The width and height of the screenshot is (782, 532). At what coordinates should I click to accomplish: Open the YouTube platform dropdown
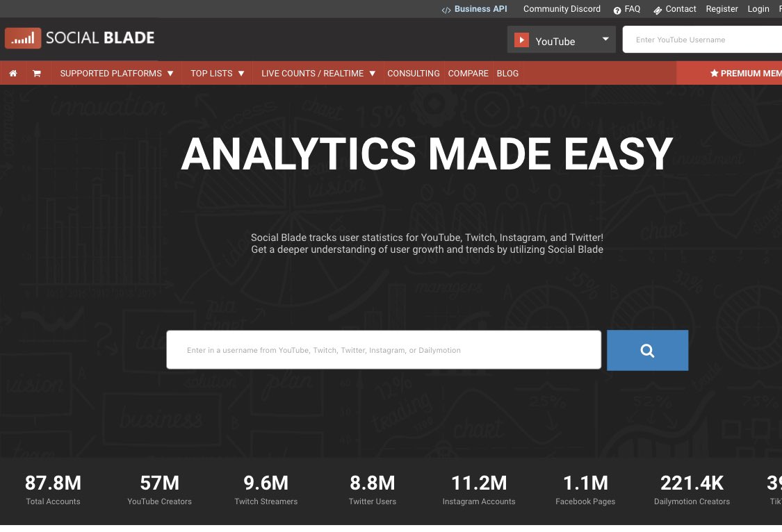pos(562,40)
